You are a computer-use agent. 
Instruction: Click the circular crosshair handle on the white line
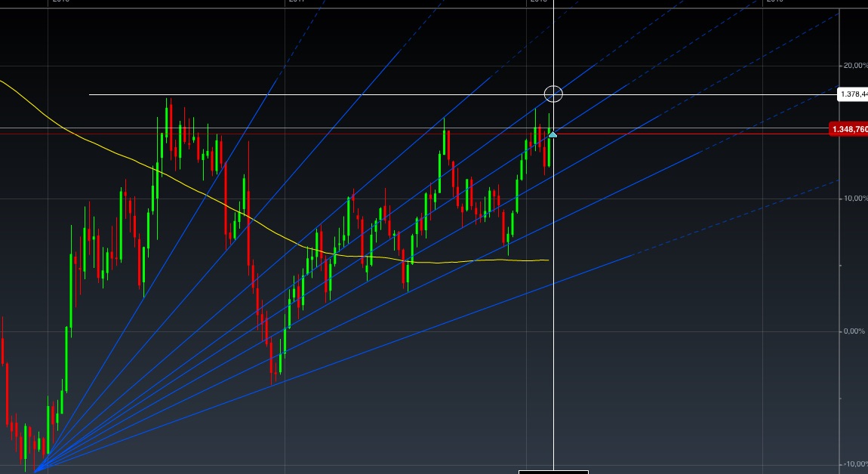pos(553,94)
